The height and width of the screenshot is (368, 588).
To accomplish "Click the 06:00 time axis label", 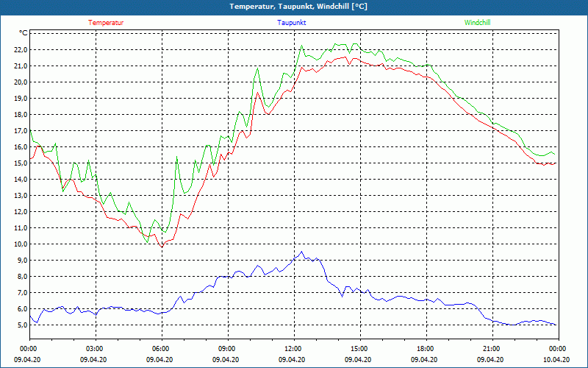I will 162,349.
